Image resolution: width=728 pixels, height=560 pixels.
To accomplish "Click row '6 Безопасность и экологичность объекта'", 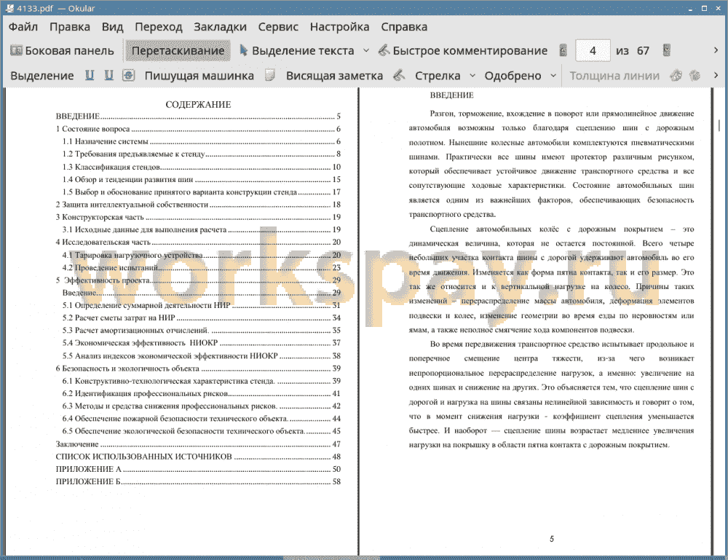I will tap(198, 368).
